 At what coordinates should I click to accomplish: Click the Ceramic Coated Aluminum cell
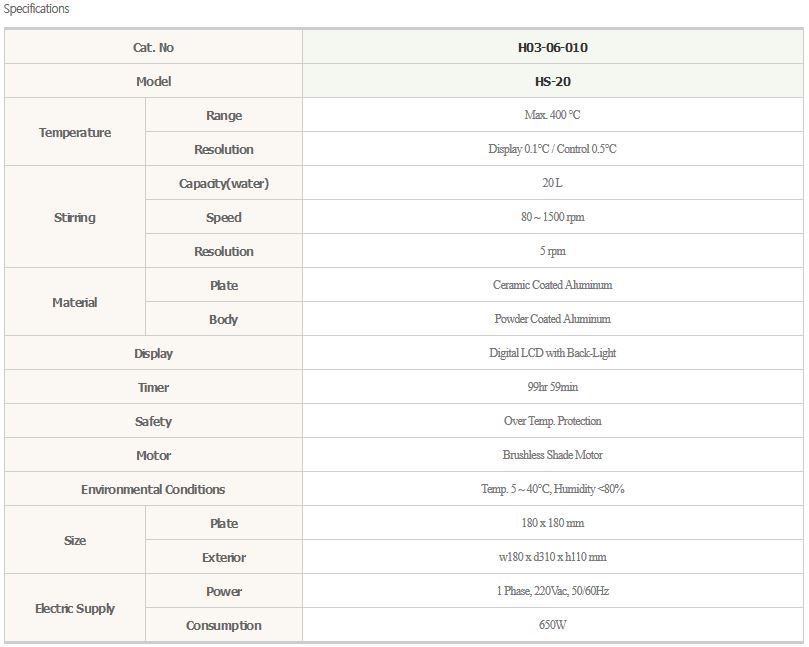point(553,285)
